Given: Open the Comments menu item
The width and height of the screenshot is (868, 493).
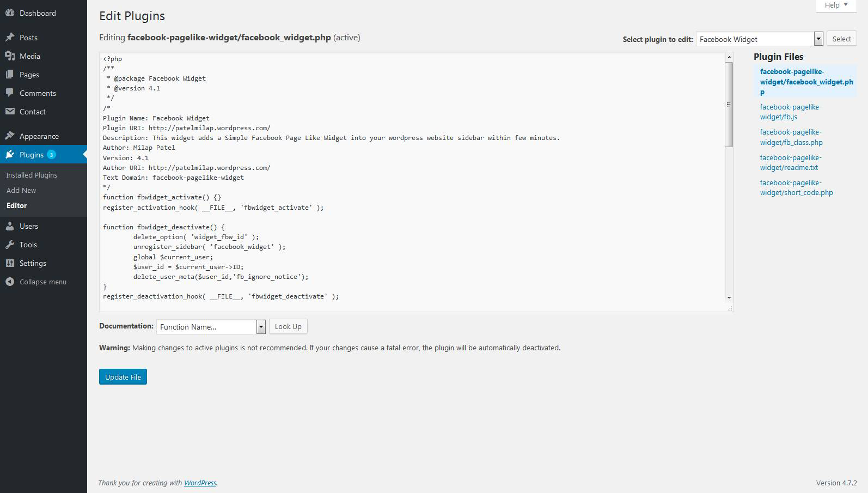Looking at the screenshot, I should point(44,93).
